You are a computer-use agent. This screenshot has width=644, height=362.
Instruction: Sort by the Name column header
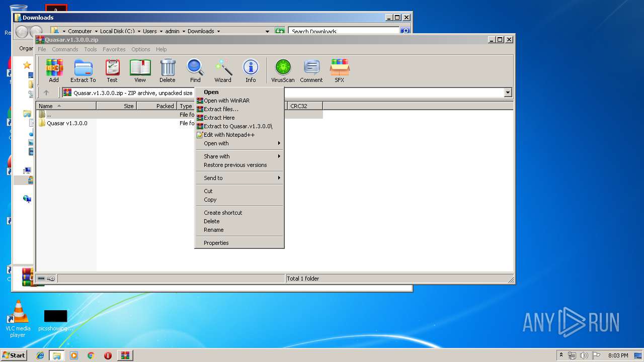click(x=66, y=106)
